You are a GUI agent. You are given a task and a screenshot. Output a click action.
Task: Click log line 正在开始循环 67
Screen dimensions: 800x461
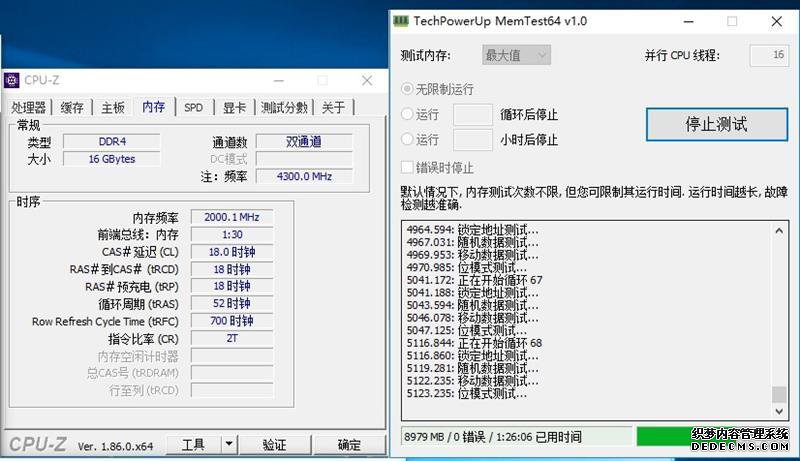coord(474,280)
